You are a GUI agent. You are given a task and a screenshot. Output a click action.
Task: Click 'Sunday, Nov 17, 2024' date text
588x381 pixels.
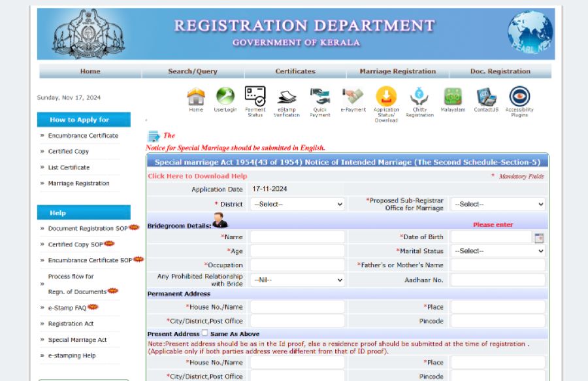click(x=69, y=97)
